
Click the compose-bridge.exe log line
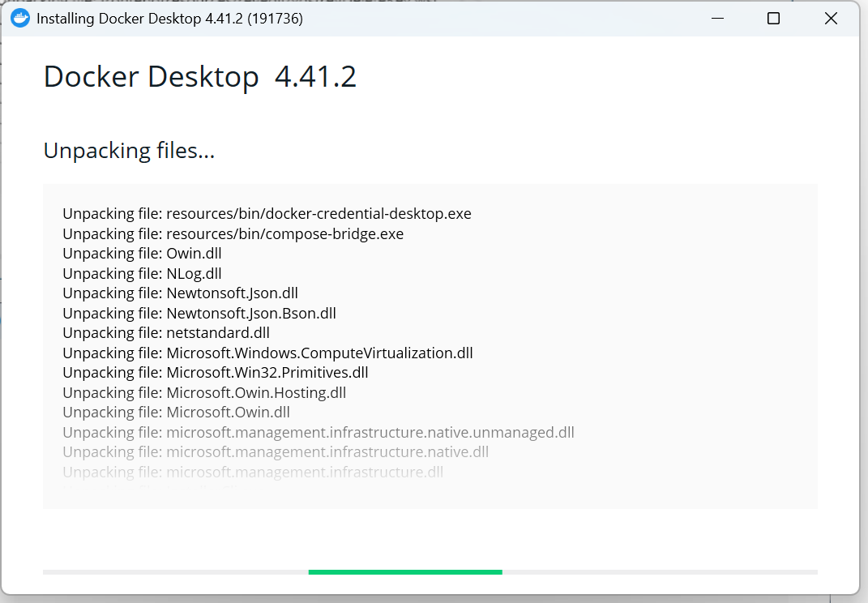coord(233,233)
